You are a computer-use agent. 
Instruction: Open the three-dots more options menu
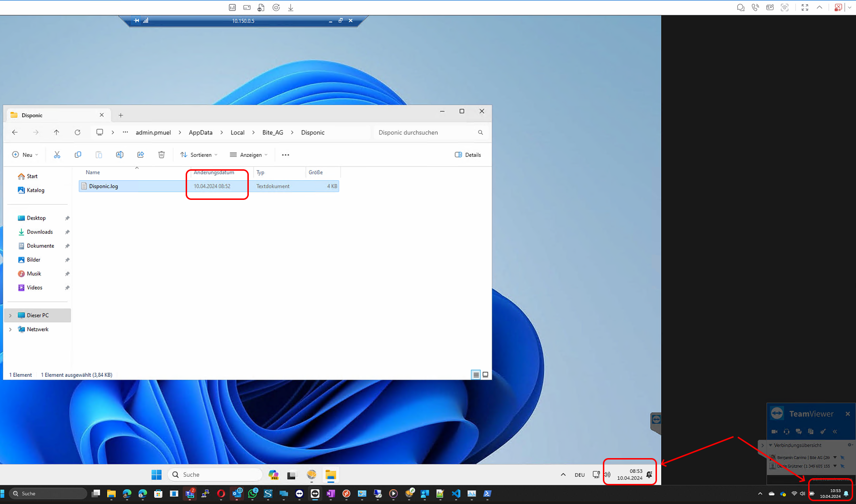286,154
